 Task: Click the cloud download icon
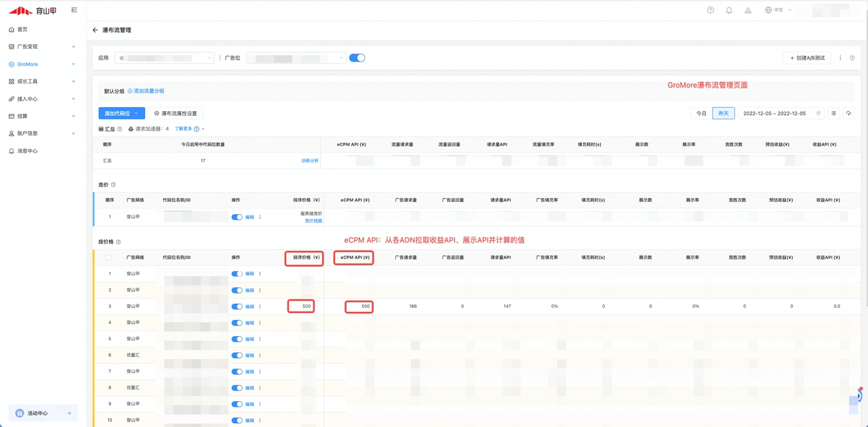pyautogui.click(x=848, y=113)
